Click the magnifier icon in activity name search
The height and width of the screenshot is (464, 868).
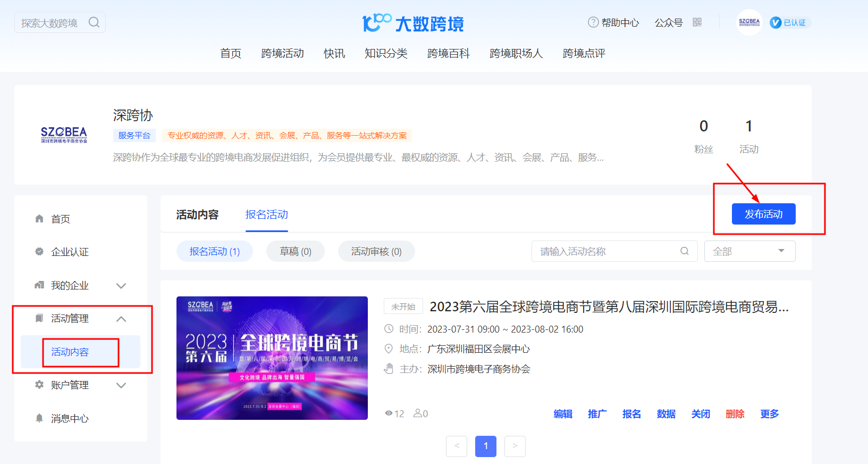point(685,251)
